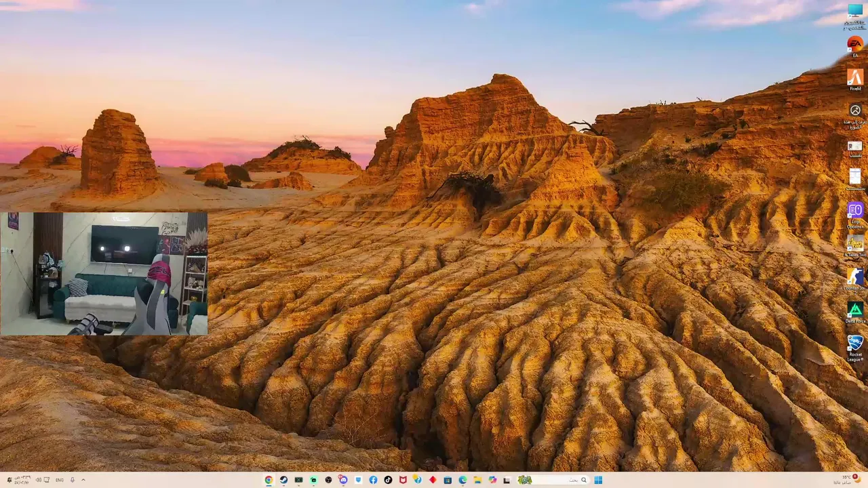Open McAfee from the taskbar
Image resolution: width=868 pixels, height=488 pixels.
(403, 480)
